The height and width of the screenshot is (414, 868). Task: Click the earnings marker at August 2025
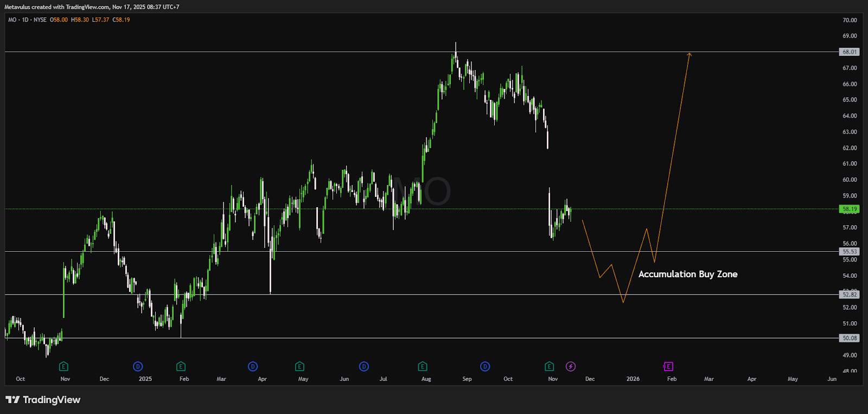[x=423, y=367]
